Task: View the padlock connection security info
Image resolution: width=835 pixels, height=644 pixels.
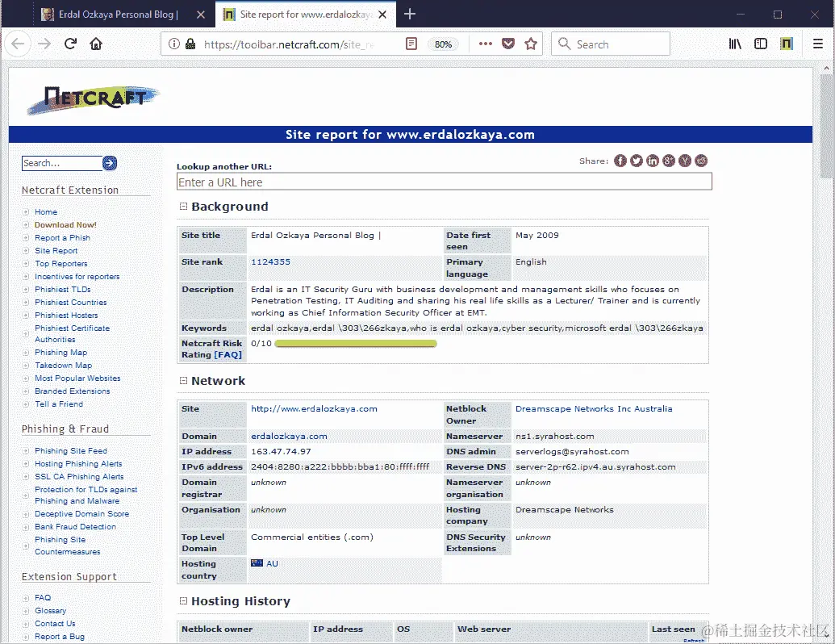Action: (x=190, y=44)
